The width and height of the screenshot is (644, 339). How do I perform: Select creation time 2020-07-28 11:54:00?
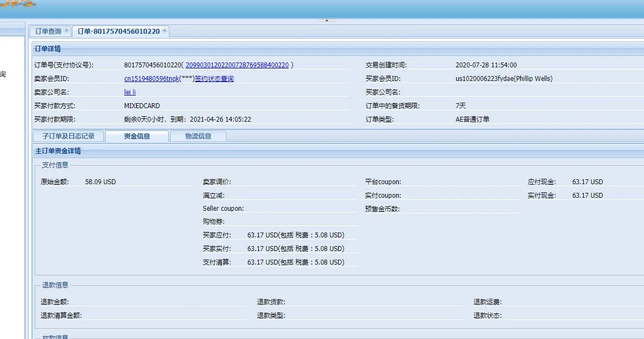point(486,65)
